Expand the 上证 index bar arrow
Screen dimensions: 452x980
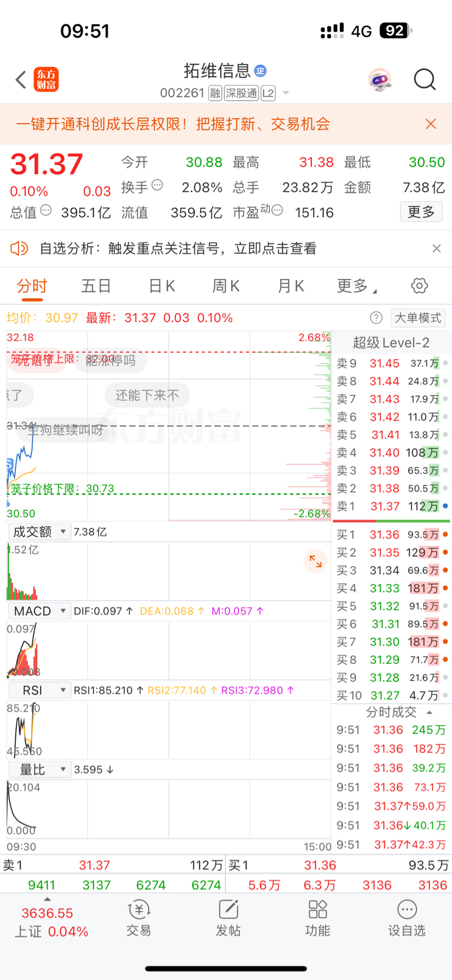tap(47, 899)
